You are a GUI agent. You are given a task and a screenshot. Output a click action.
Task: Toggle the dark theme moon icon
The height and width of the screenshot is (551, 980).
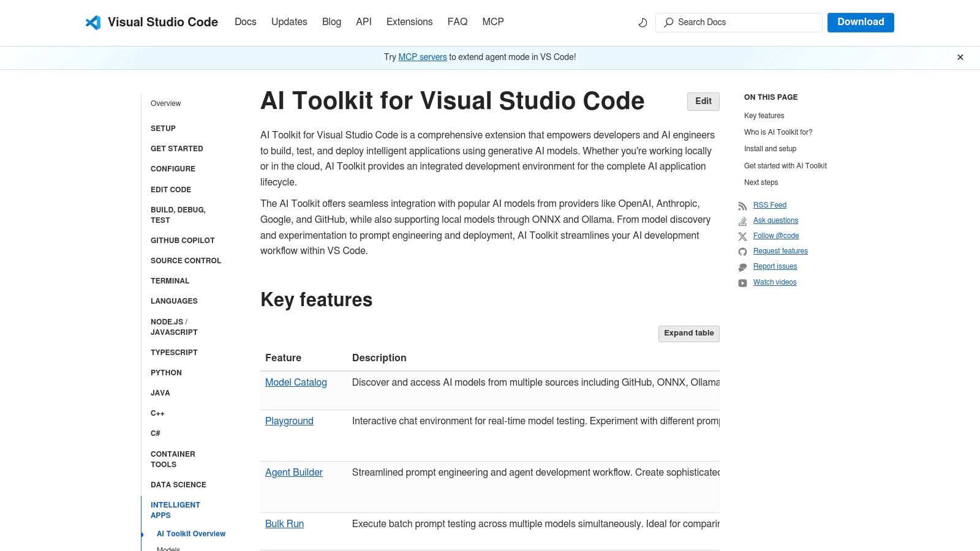coord(643,23)
